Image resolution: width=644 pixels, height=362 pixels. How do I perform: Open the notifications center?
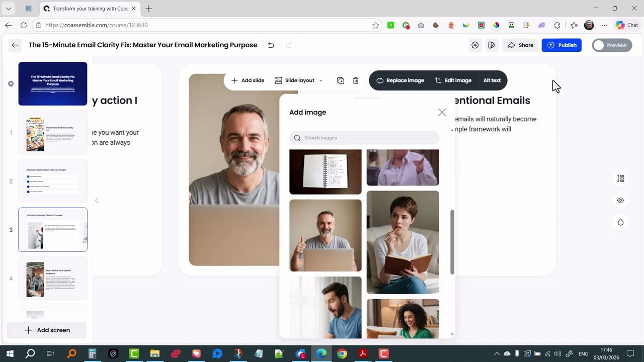click(x=630, y=354)
